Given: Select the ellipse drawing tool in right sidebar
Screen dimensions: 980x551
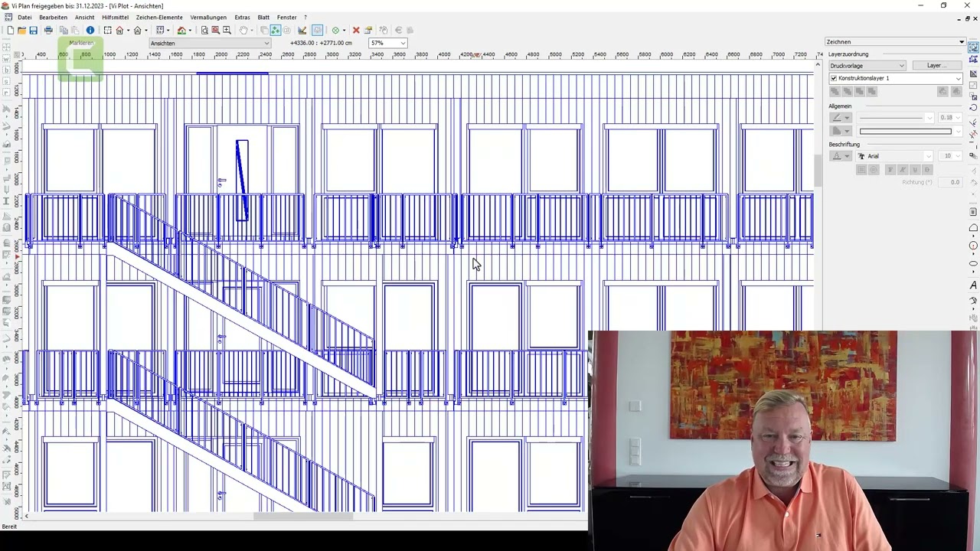Looking at the screenshot, I should (x=973, y=264).
